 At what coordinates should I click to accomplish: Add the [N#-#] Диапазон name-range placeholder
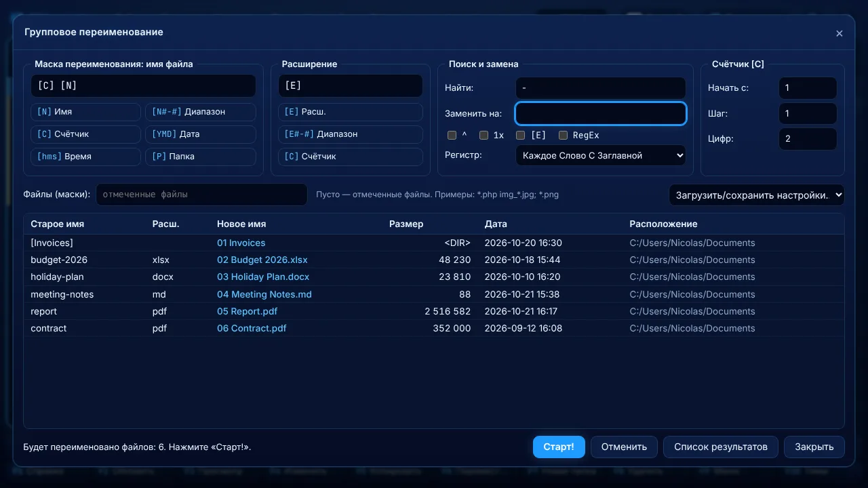pyautogui.click(x=201, y=112)
